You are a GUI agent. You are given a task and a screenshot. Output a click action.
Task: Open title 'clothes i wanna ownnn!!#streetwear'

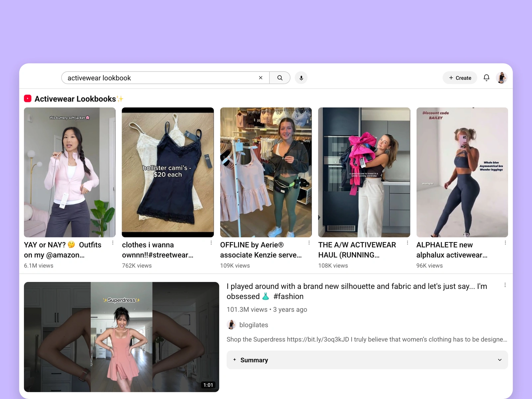click(158, 250)
